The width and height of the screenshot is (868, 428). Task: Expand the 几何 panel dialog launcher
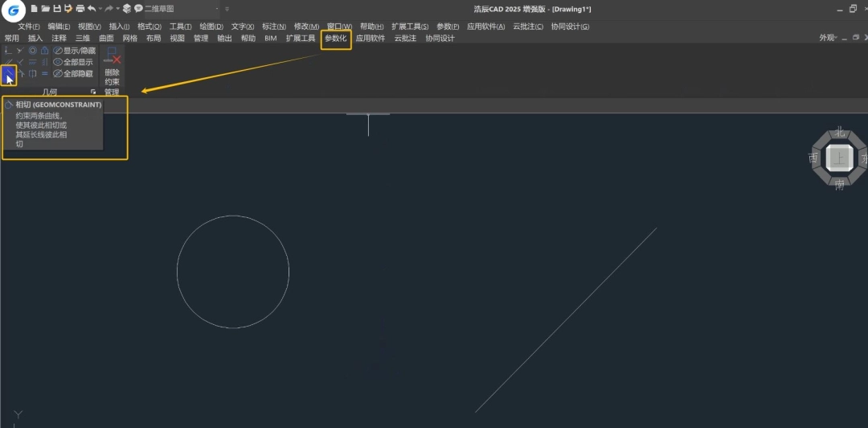point(93,92)
